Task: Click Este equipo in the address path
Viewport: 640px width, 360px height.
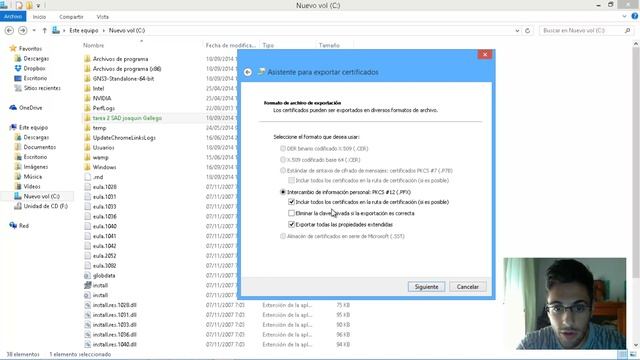Action: [x=84, y=31]
